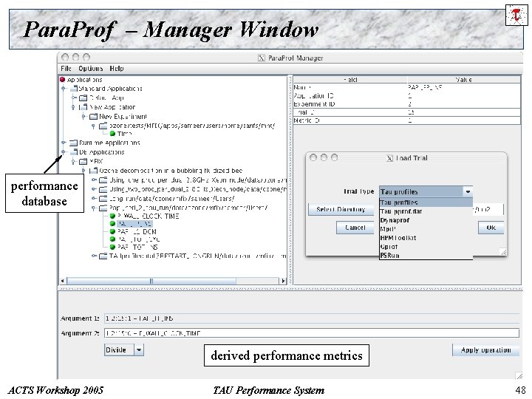Click the Metric ID row in table
Image resolution: width=532 pixels, height=399 pixels.
click(407, 120)
